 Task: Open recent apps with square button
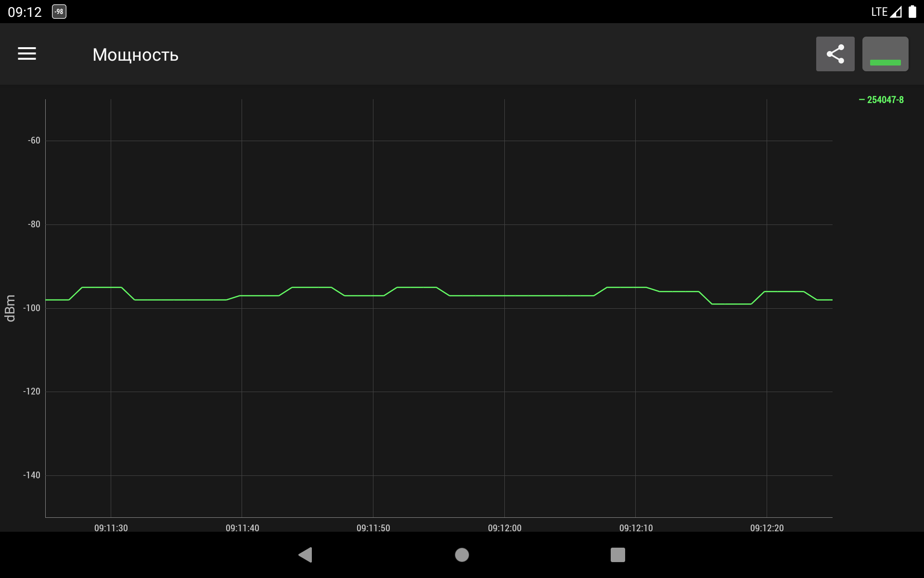tap(618, 555)
